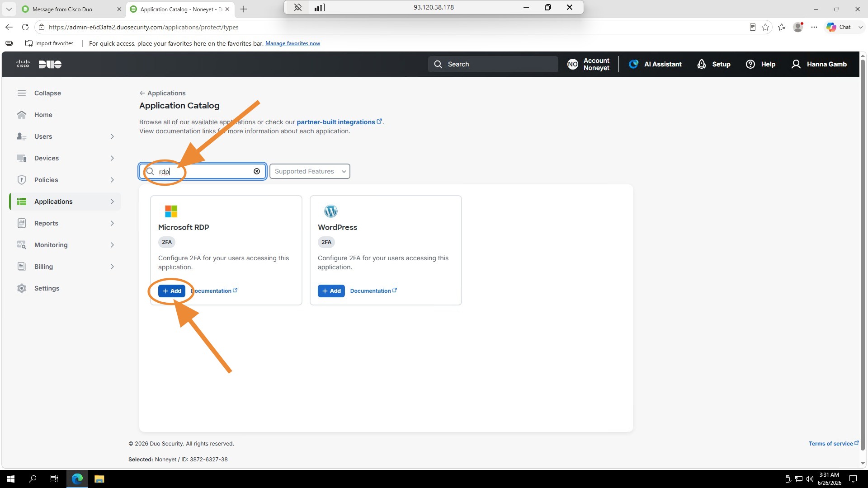Open Microsoft RDP Documentation link
The image size is (868, 488).
coord(214,291)
